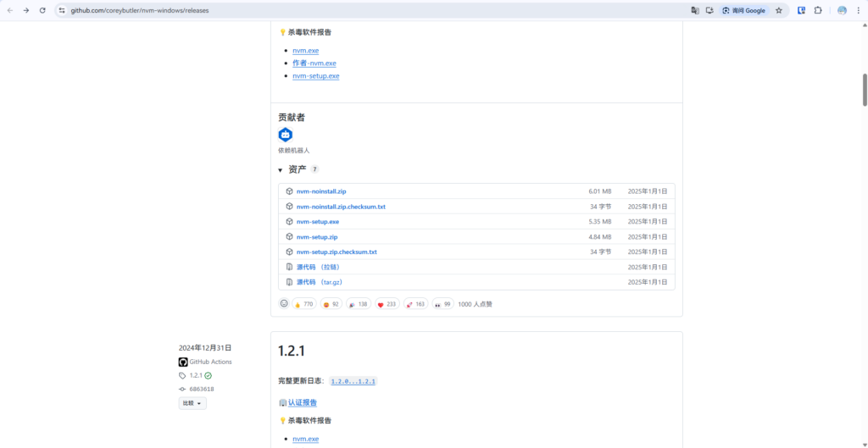Viewport: 868px width, 448px height.
Task: Click the rocket reaction showing 163
Action: pos(415,304)
